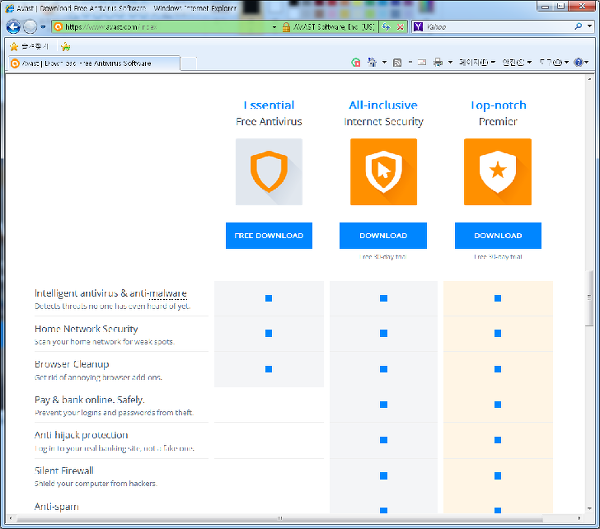Click the Print icon
This screenshot has width=600, height=529.
click(438, 62)
